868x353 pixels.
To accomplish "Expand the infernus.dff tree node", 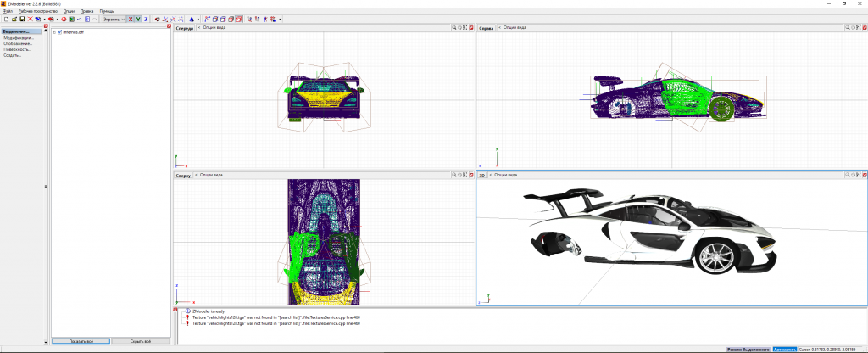I will coord(54,32).
